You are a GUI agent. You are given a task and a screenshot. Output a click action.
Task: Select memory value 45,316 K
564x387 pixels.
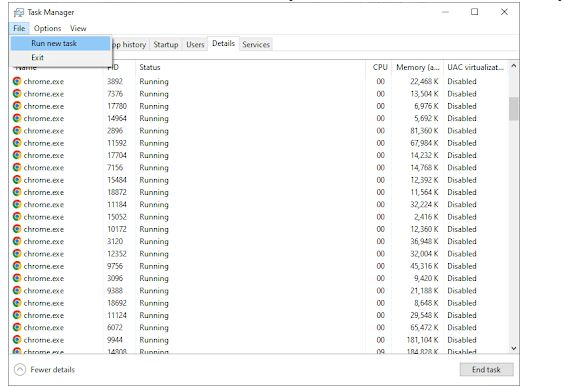tap(424, 266)
